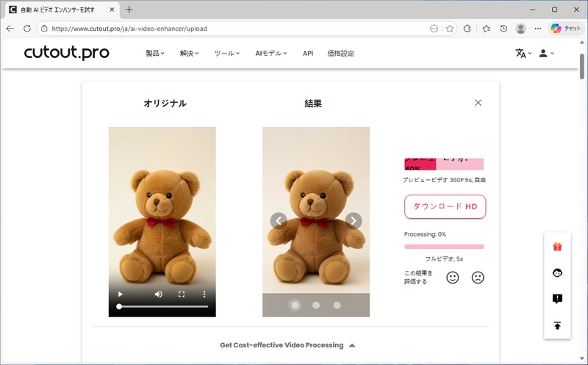This screenshot has height=365, width=588.
Task: Open original video more options menu
Action: point(204,294)
